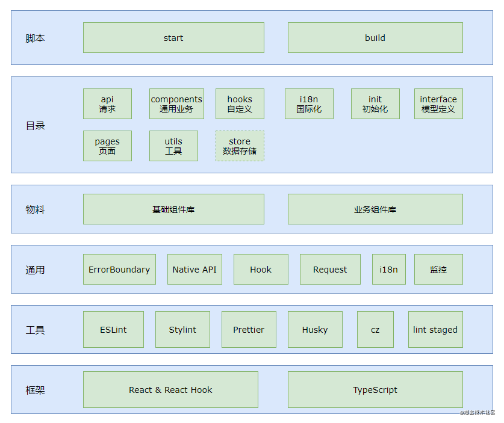Click the 物料 row label
This screenshot has height=423, width=504.
tap(35, 209)
